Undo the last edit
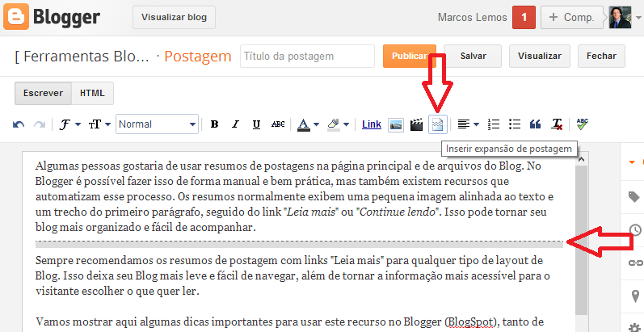 click(19, 124)
